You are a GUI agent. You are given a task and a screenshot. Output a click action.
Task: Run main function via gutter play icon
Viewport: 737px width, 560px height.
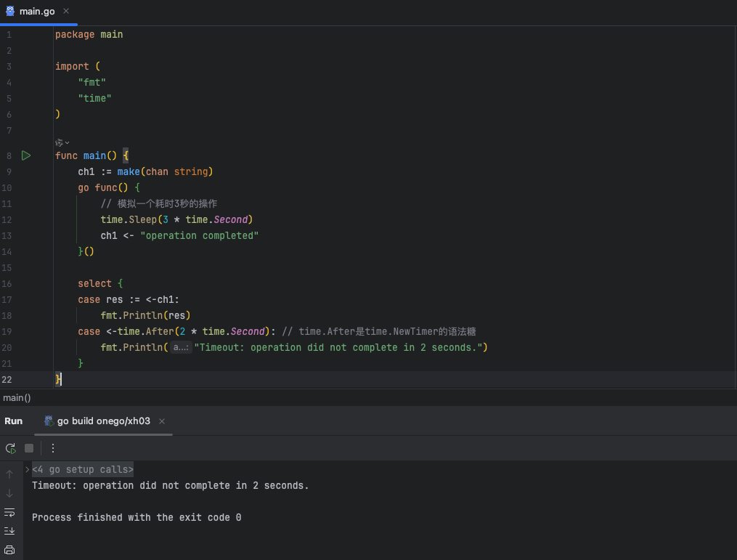[x=26, y=155]
